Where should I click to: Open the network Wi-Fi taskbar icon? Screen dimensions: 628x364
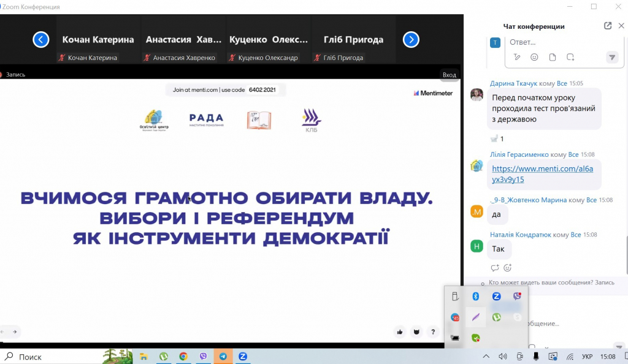[570, 357]
